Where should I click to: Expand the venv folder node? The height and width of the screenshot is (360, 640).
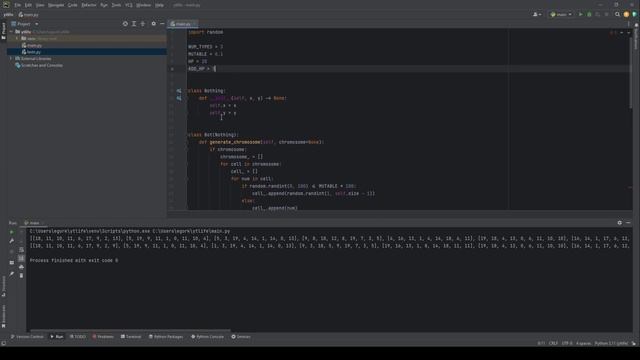17,39
